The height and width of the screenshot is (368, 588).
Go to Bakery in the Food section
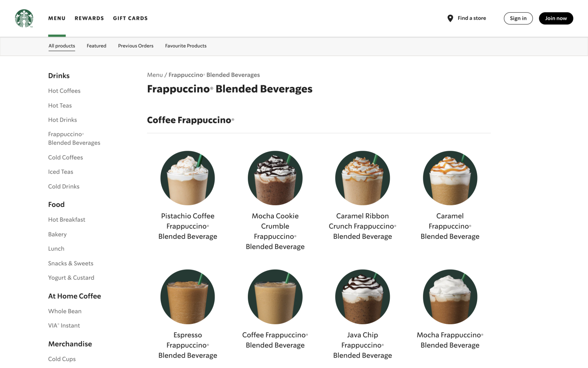(x=58, y=234)
